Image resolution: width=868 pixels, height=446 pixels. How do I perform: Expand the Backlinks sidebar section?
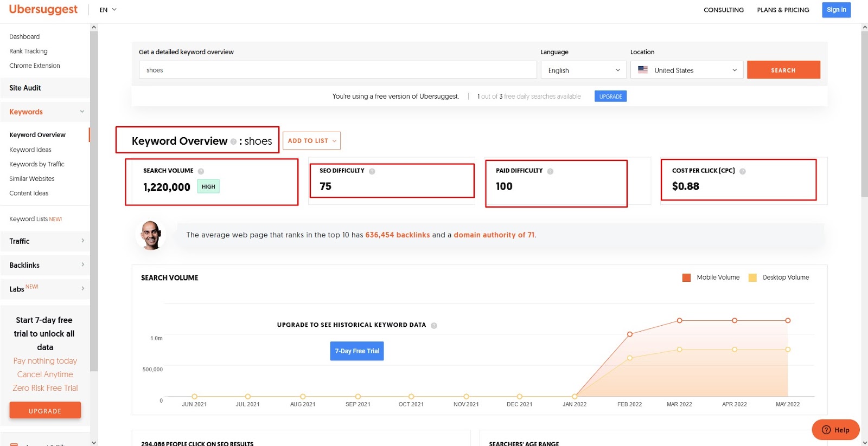pyautogui.click(x=45, y=265)
